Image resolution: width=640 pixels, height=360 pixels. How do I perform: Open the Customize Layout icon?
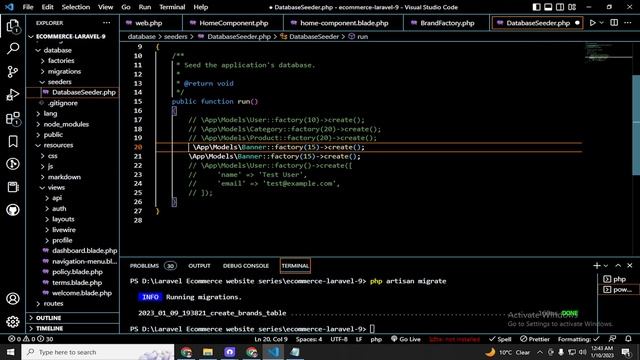[x=572, y=7]
